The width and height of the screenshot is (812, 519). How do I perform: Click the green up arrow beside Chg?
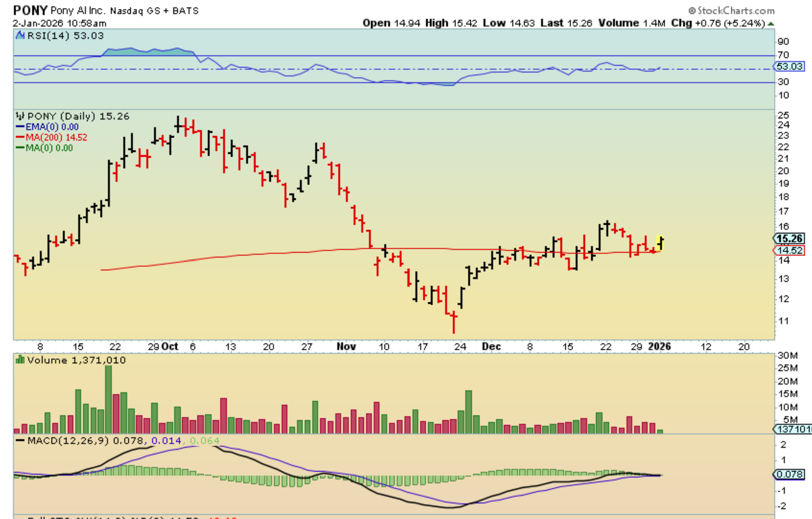pyautogui.click(x=771, y=24)
